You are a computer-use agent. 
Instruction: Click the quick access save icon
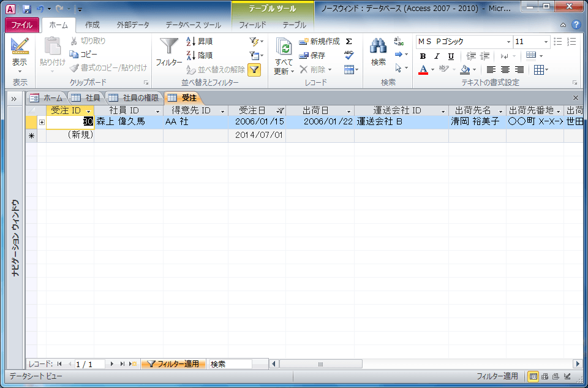coord(26,9)
